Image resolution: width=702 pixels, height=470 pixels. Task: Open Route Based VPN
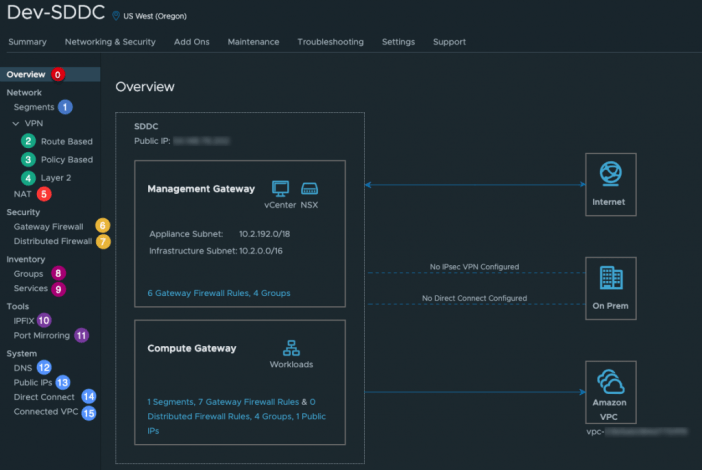(x=67, y=141)
